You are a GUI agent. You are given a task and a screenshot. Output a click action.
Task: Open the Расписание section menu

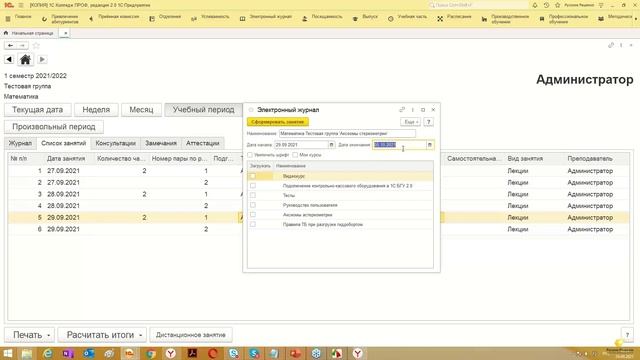tap(454, 19)
